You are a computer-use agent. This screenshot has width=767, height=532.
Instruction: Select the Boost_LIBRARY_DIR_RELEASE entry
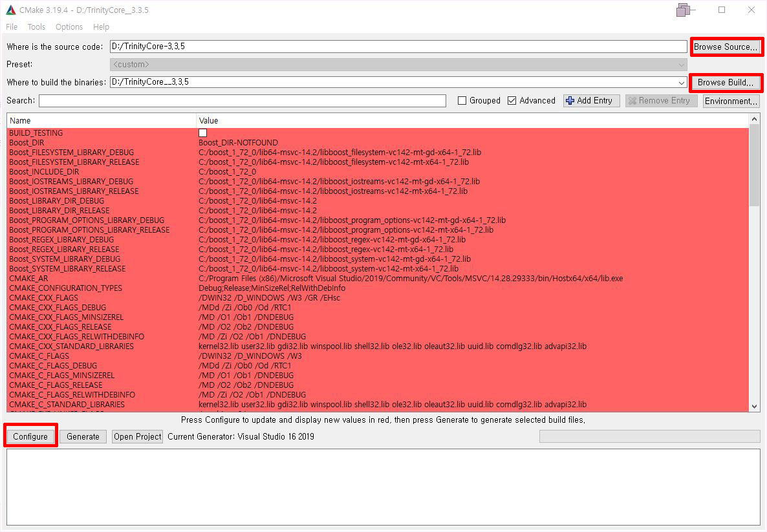[59, 211]
